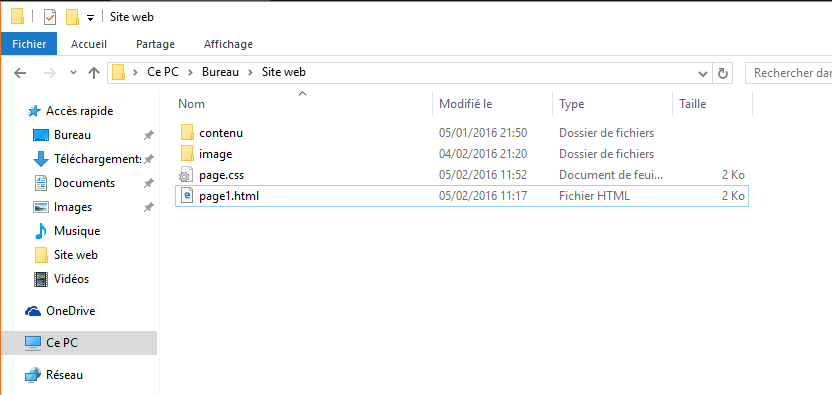The height and width of the screenshot is (395, 832).
Task: Expand the chevron before Ce PC in address bar
Action: [136, 72]
